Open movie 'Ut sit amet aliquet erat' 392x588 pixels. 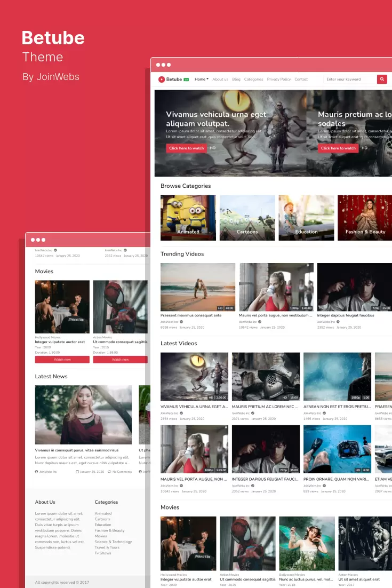point(359,579)
